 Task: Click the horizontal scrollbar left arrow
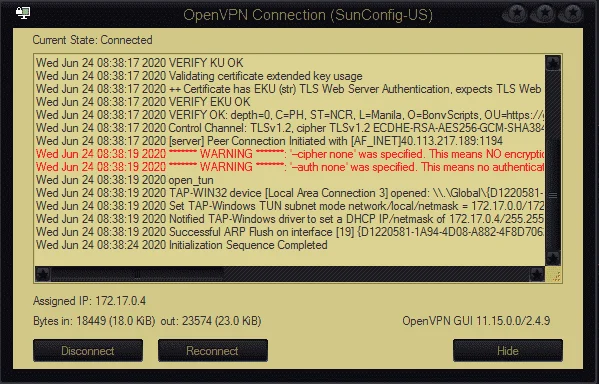click(43, 274)
